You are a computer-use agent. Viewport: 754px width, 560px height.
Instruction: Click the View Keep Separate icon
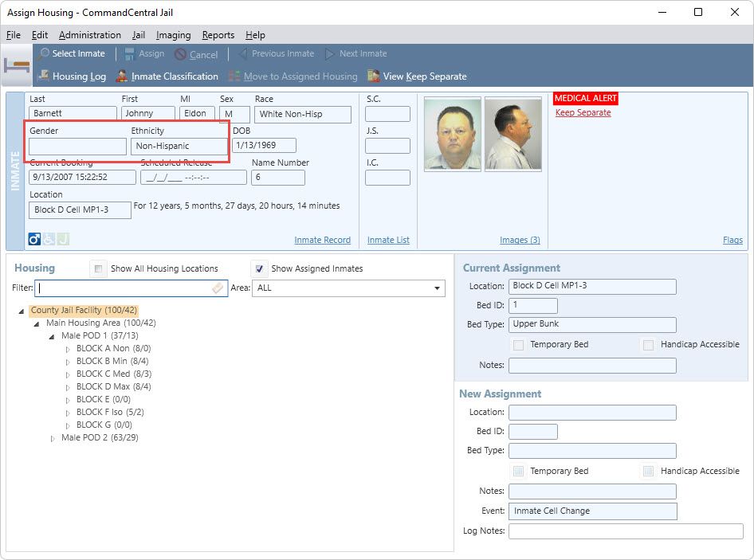click(374, 76)
